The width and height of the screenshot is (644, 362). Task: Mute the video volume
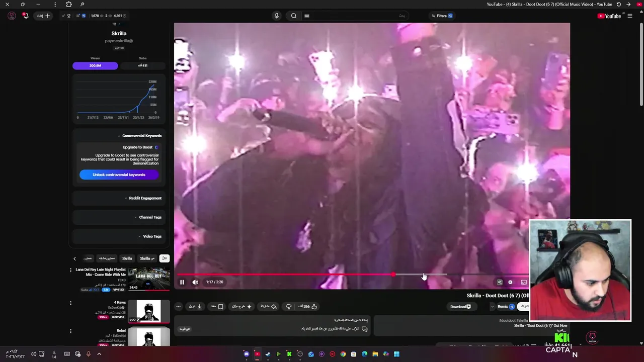[x=195, y=282]
